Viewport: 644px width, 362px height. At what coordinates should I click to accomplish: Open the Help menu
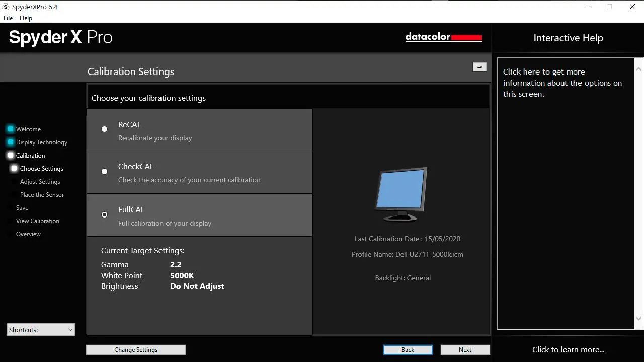tap(26, 18)
